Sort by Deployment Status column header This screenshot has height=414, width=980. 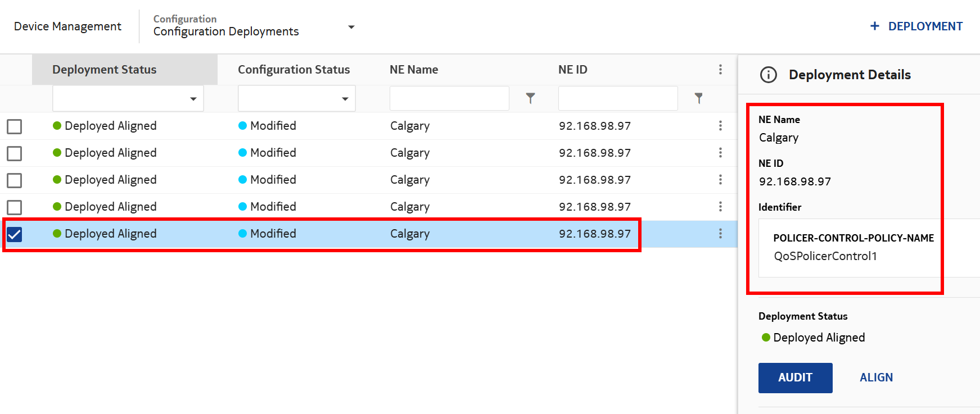tap(105, 70)
